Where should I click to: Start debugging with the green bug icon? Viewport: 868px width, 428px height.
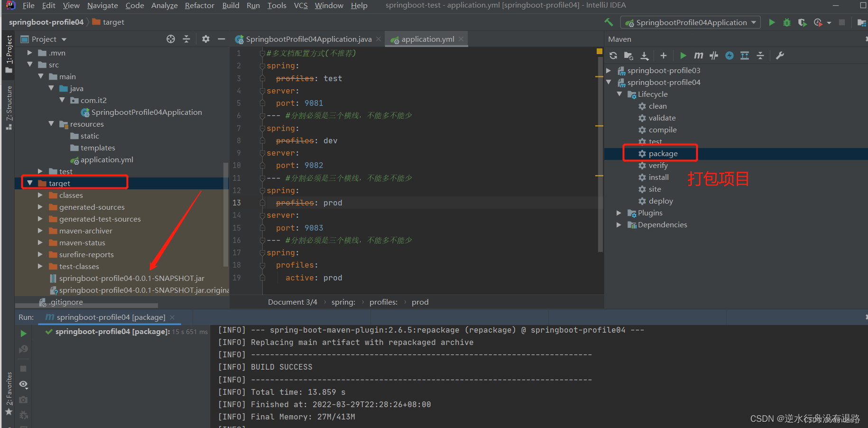click(x=787, y=22)
